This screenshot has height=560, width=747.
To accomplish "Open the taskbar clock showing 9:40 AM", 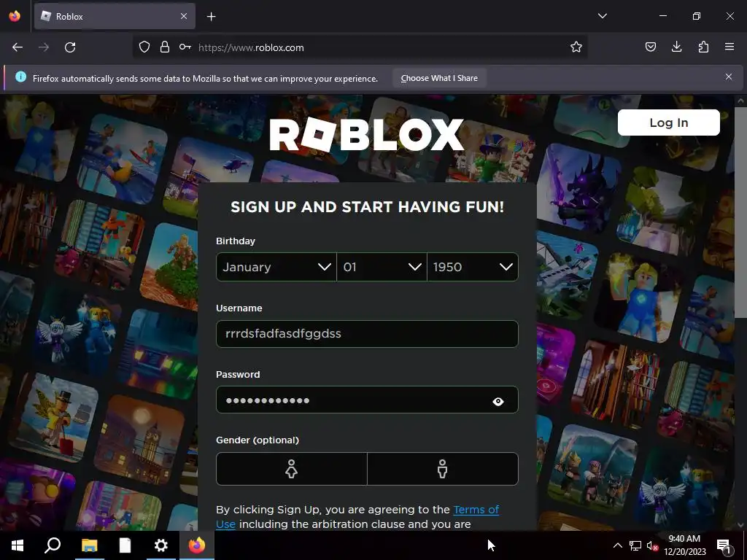I will click(x=684, y=545).
